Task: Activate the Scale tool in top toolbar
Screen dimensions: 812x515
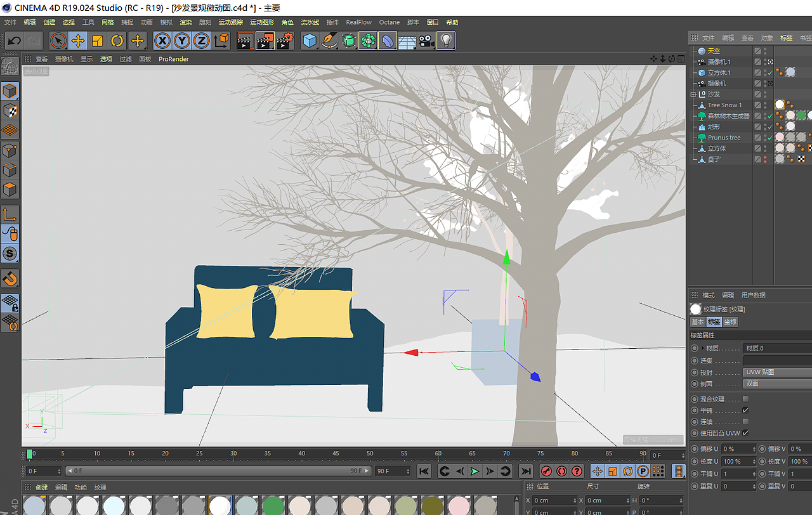Action: pyautogui.click(x=98, y=41)
